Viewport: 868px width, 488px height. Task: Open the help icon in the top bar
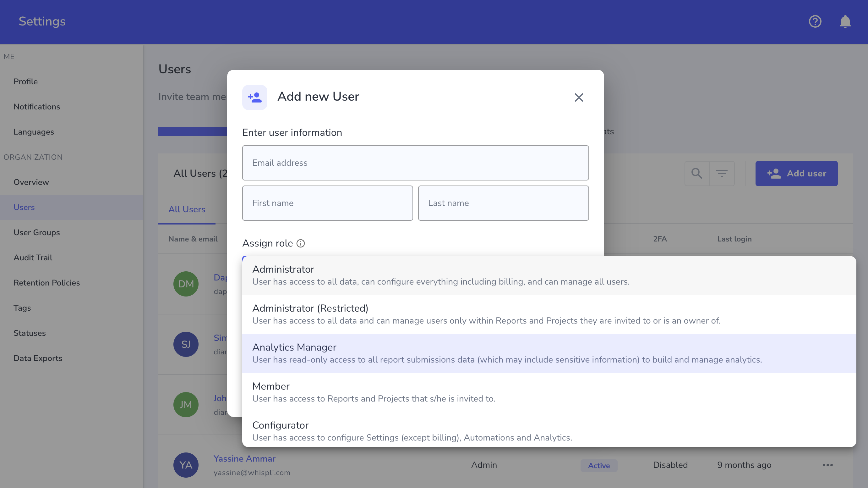click(815, 22)
